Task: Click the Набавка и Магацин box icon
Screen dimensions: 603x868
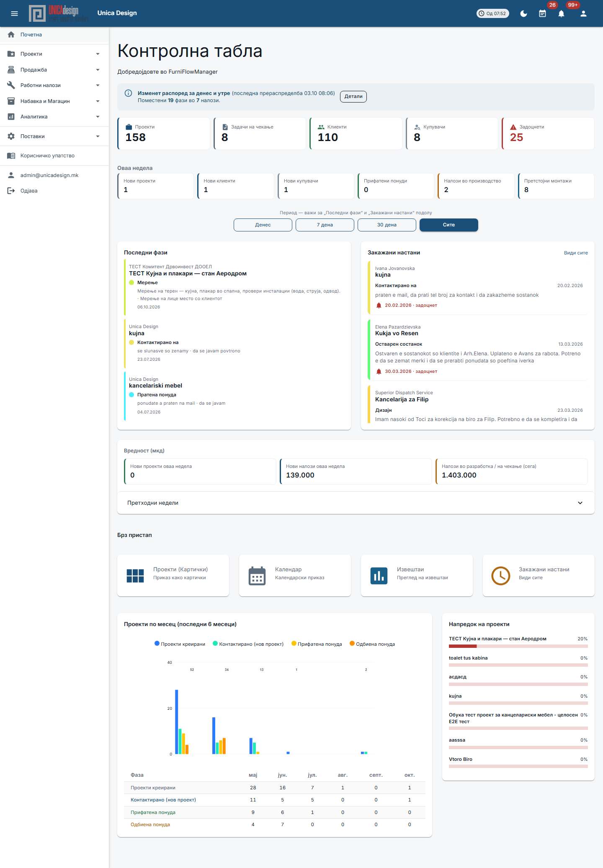Action: pos(11,101)
